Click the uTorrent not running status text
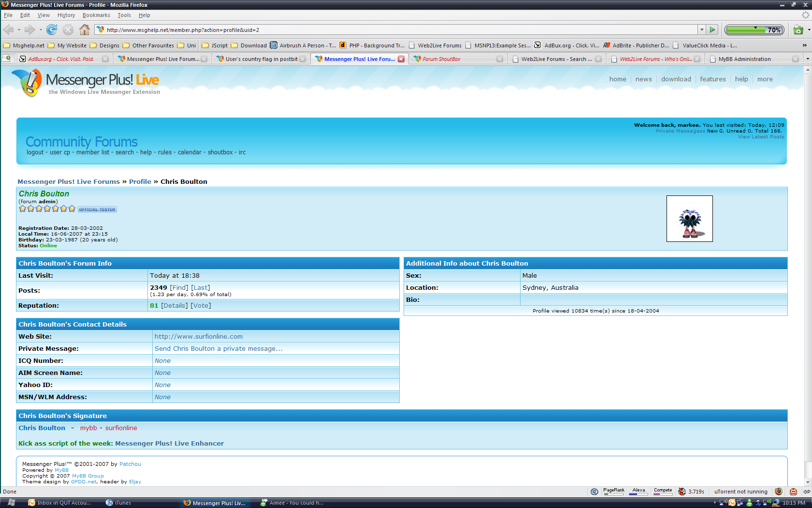The width and height of the screenshot is (812, 508). (x=741, y=492)
